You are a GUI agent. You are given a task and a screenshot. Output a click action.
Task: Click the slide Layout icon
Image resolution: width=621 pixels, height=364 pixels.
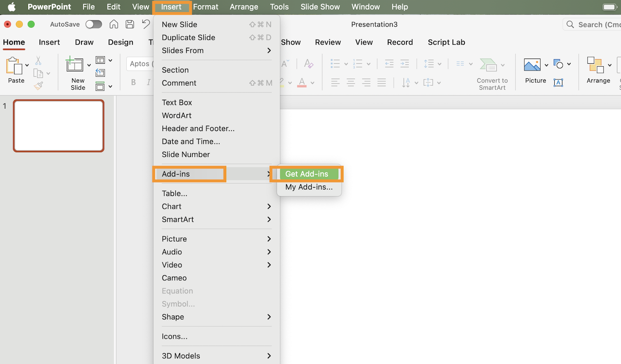(101, 60)
